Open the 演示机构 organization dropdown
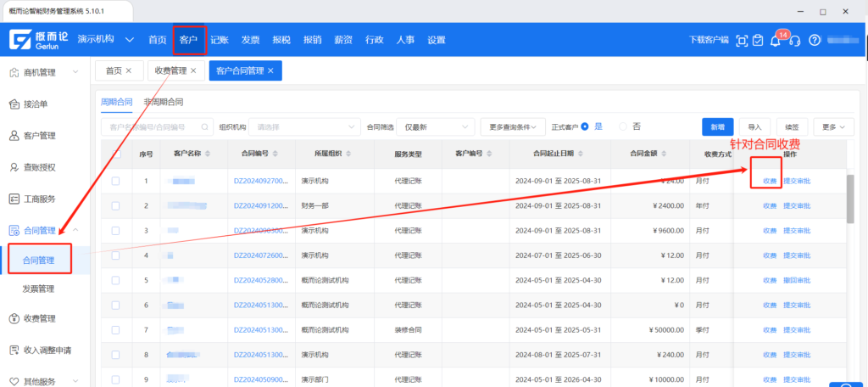Screen dimensions: 868x387 coord(106,39)
